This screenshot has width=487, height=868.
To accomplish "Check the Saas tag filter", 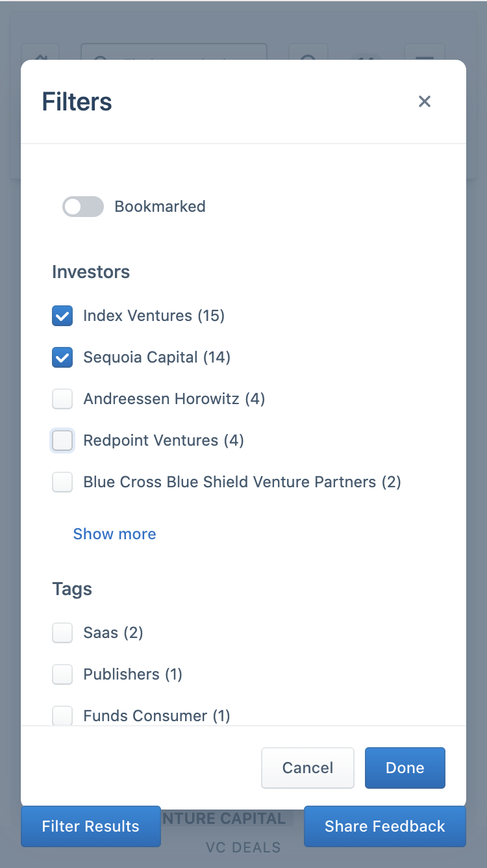I will point(62,633).
